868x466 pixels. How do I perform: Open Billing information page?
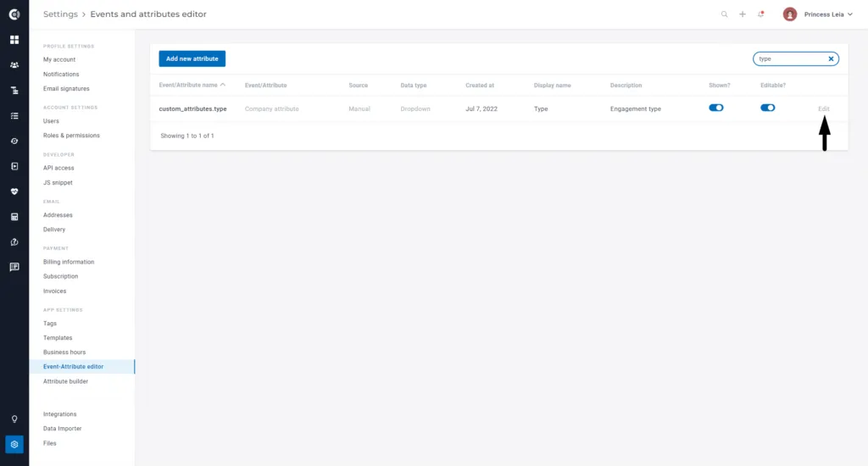(69, 262)
